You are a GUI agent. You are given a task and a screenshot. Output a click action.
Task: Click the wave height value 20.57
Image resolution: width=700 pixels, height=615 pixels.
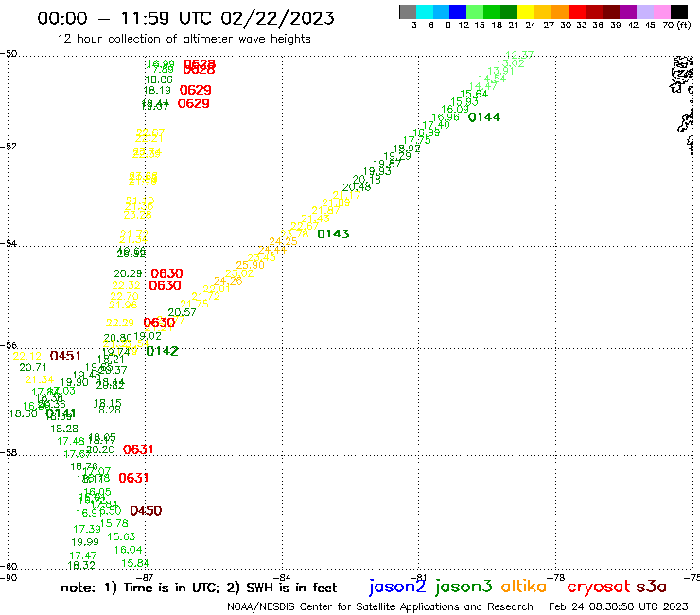point(182,312)
